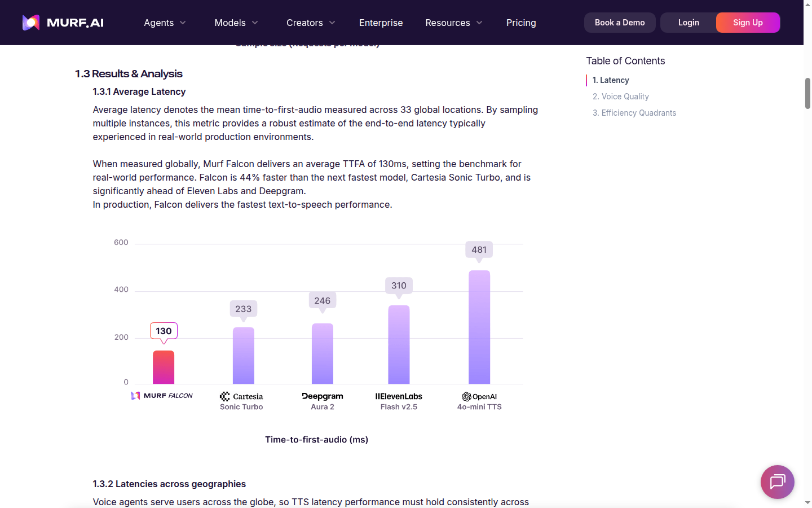Jump to 3. Efficiency Quadrants section

[x=634, y=113]
